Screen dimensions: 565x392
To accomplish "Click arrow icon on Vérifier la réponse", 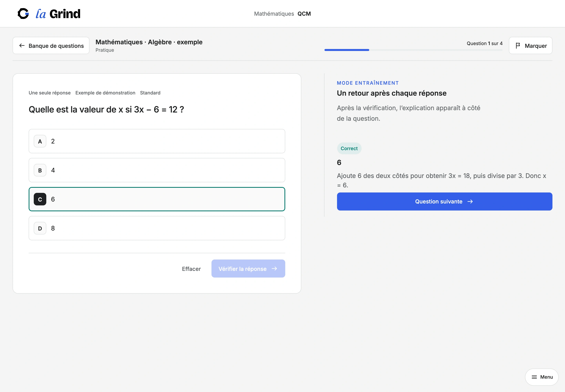I will coord(274,269).
